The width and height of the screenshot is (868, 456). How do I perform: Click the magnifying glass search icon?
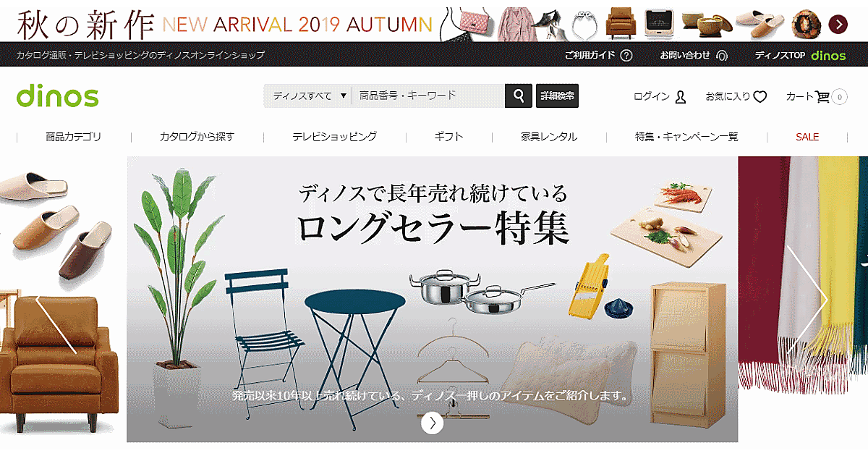[x=518, y=96]
